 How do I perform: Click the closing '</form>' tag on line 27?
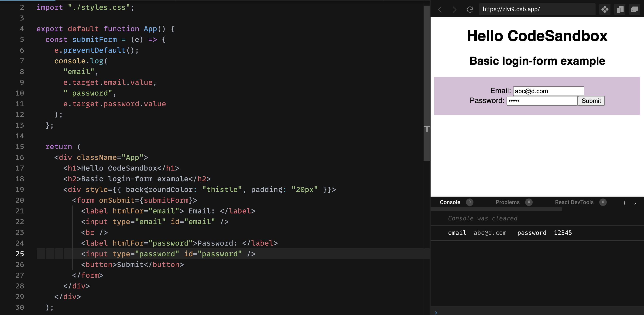[88, 275]
